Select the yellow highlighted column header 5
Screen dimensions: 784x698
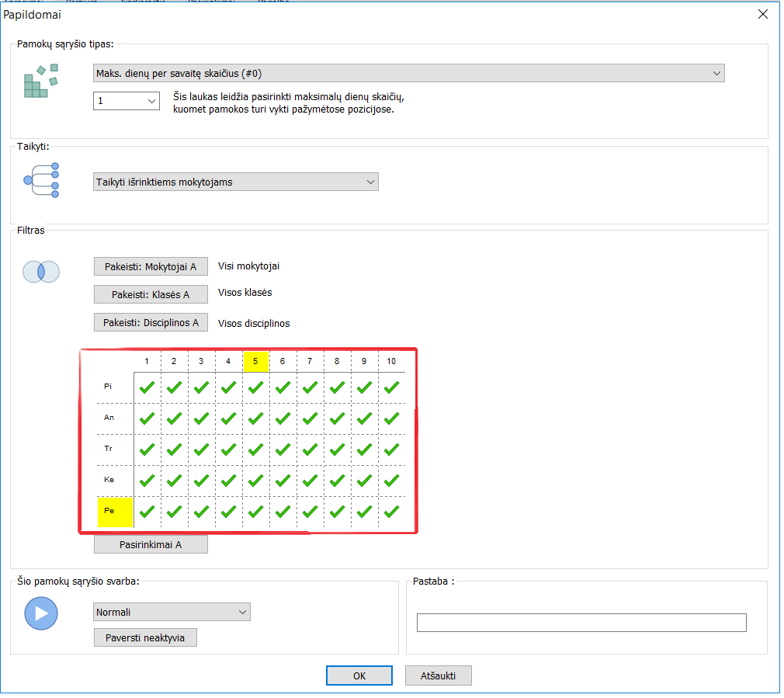coord(255,361)
